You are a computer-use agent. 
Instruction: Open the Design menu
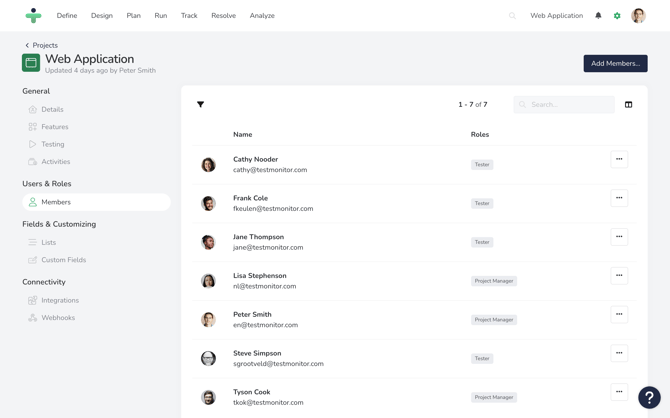(x=102, y=15)
